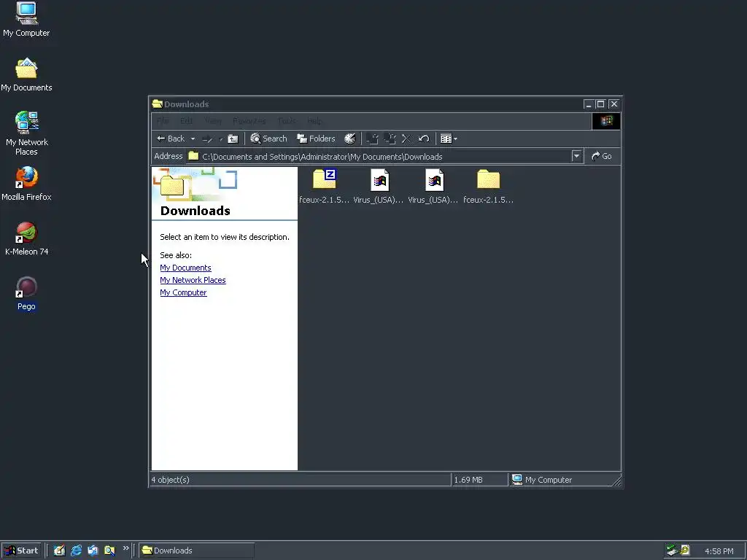
Task: Click the Move To toolbar icon
Action: [373, 139]
